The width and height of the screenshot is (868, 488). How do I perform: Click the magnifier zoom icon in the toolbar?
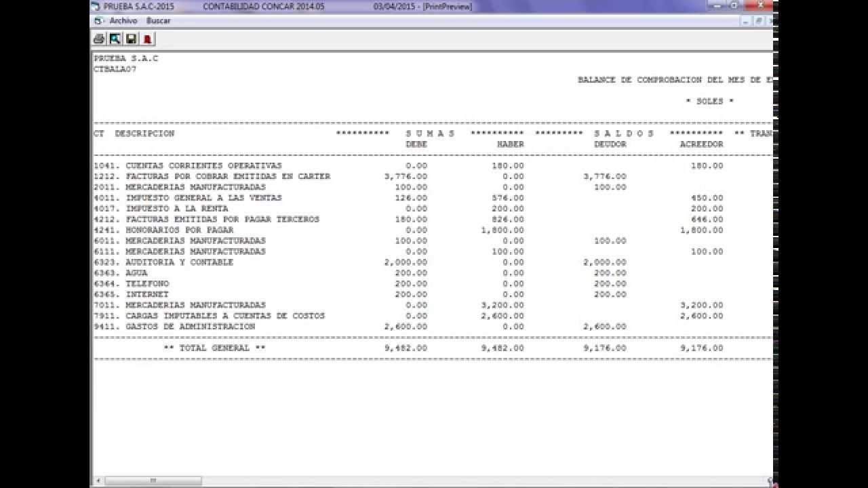(x=115, y=39)
